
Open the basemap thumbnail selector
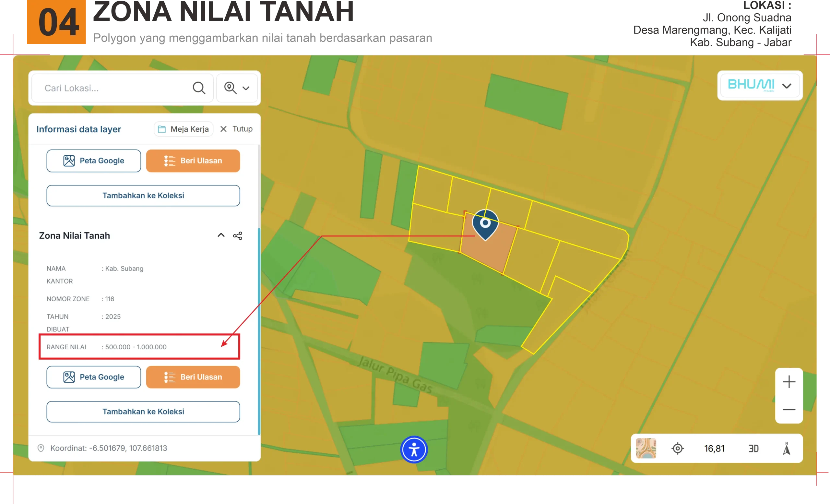click(x=646, y=449)
